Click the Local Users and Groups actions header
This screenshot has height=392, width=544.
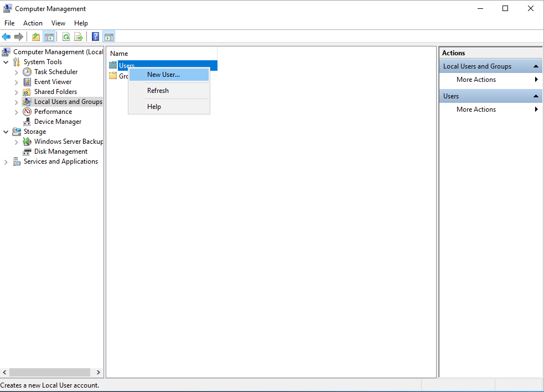(490, 66)
